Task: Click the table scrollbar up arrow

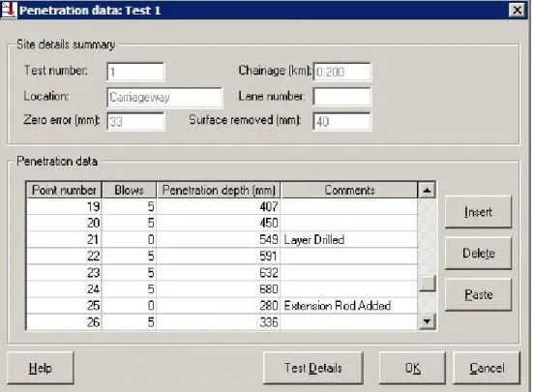Action: click(x=427, y=190)
